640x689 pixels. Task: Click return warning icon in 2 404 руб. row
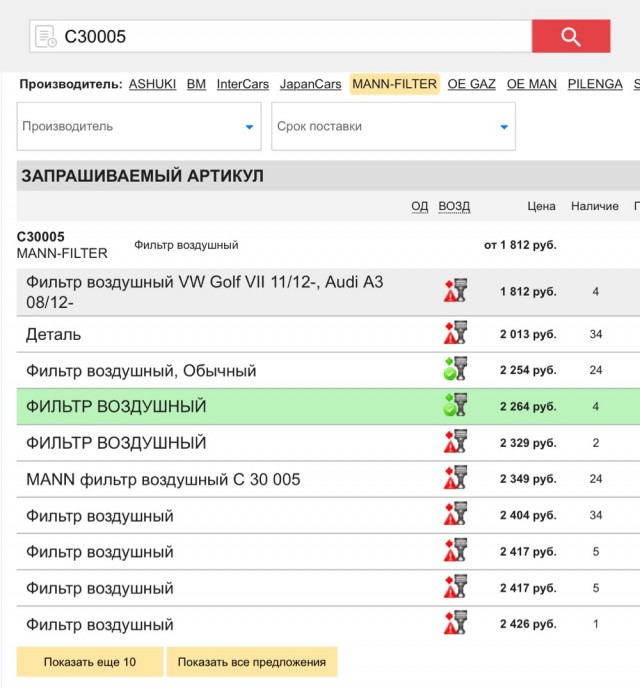point(455,514)
